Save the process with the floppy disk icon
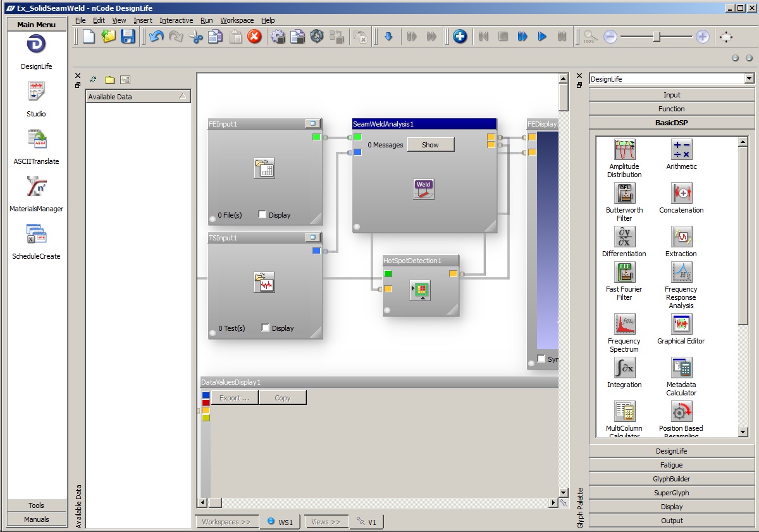Viewport: 759px width, 532px height. 128,37
